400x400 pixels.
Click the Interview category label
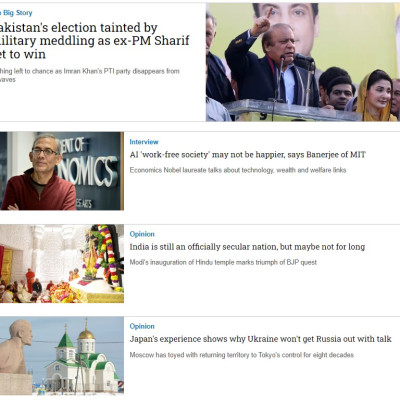click(144, 142)
